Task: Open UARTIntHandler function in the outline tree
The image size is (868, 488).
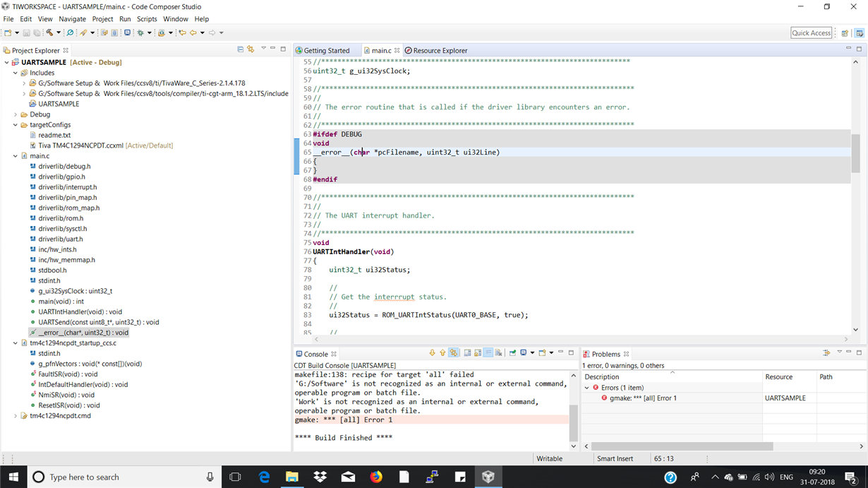Action: click(80, 311)
